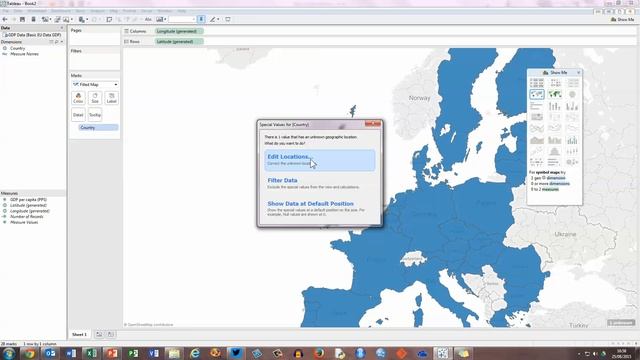Click the Longitude (generated) pill on Columns shelf
Viewport: 640px width, 360px height.
(x=179, y=31)
